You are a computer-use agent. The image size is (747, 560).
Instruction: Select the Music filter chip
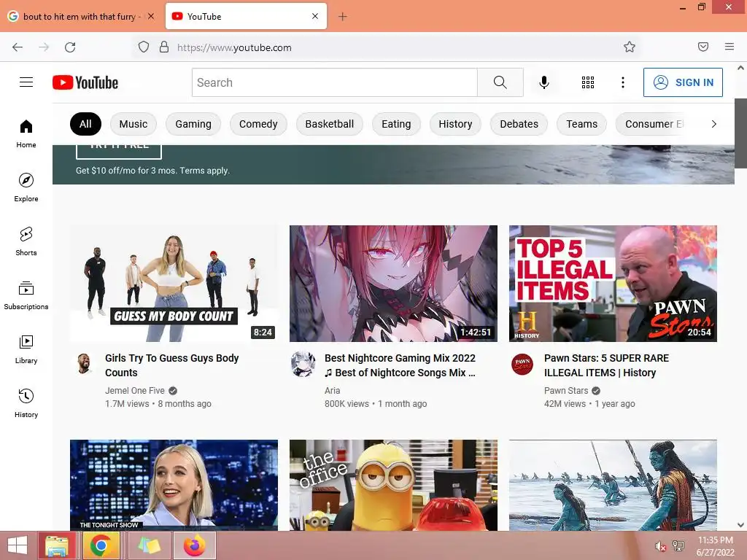133,124
